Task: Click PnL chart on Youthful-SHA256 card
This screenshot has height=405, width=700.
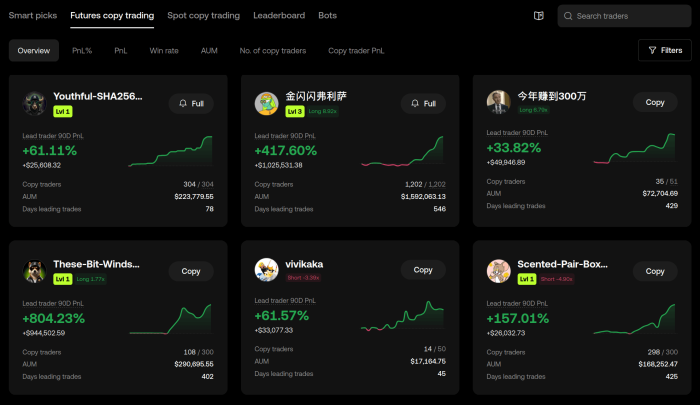Action: tap(171, 151)
